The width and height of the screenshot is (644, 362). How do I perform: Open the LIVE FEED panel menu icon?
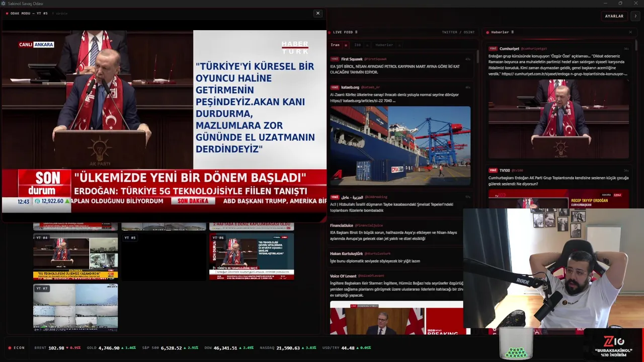357,32
